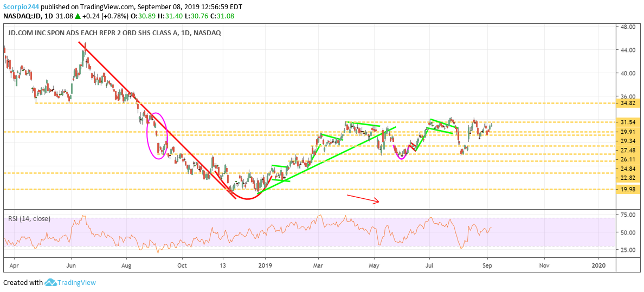
Task: Click the Sep date label on time axis
Action: point(487,265)
